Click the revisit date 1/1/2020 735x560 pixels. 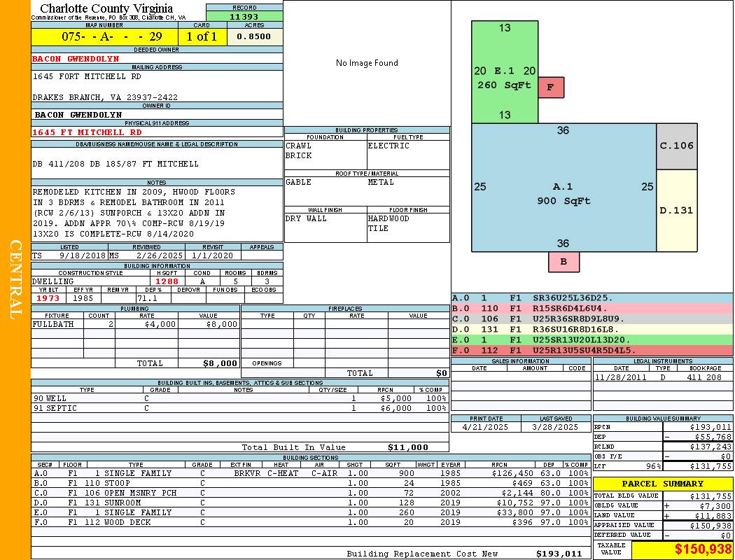[212, 256]
